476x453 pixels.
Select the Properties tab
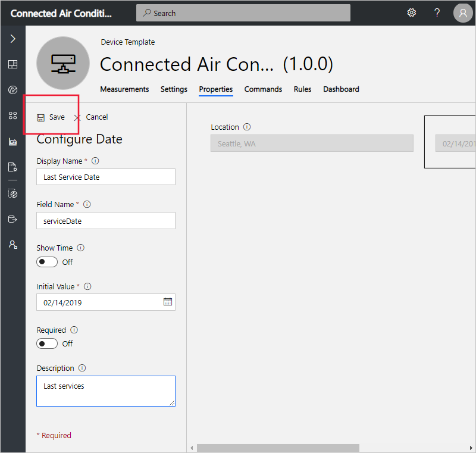pyautogui.click(x=216, y=89)
